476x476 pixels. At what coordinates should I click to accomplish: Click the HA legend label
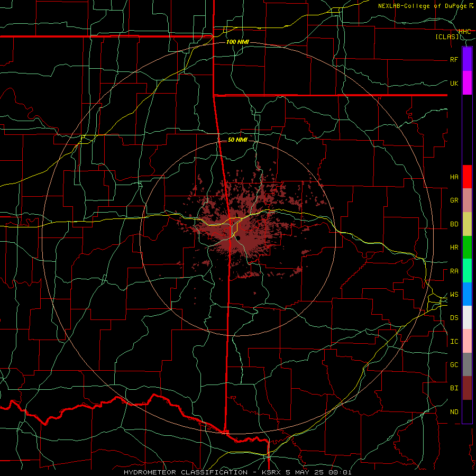pos(454,177)
